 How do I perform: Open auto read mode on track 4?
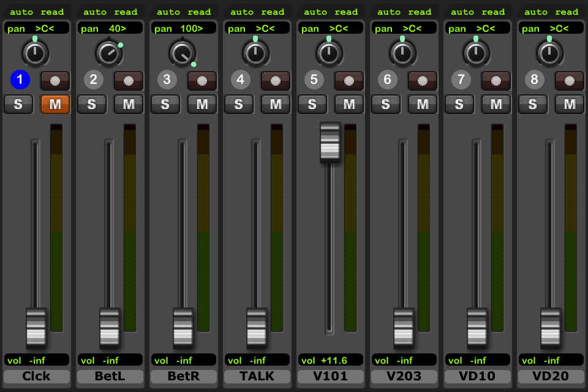[x=257, y=12]
